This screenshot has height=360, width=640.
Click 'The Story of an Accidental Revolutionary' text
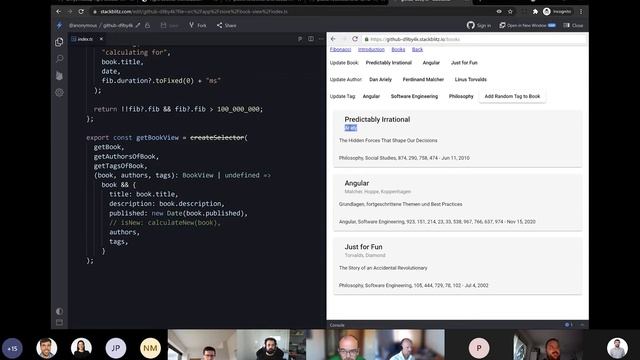point(383,268)
